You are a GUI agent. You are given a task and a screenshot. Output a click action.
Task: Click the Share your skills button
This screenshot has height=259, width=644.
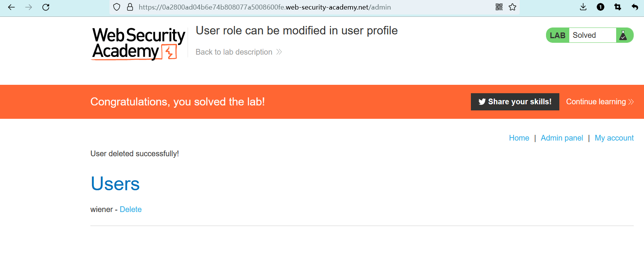pyautogui.click(x=515, y=102)
